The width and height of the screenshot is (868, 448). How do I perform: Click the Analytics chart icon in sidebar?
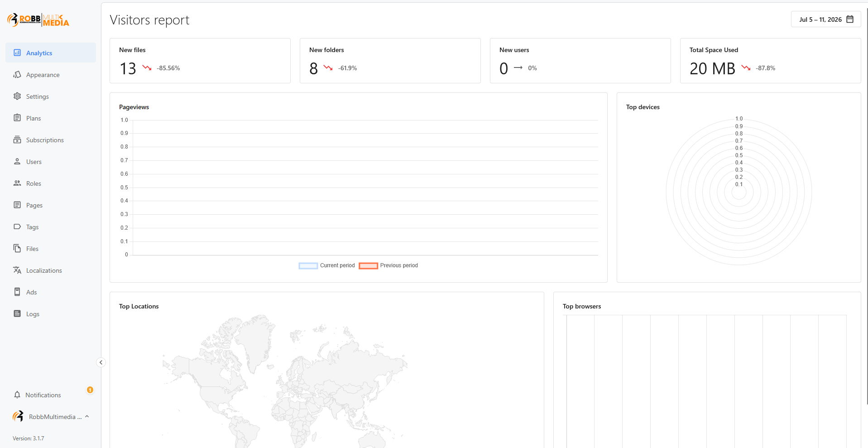tap(17, 53)
